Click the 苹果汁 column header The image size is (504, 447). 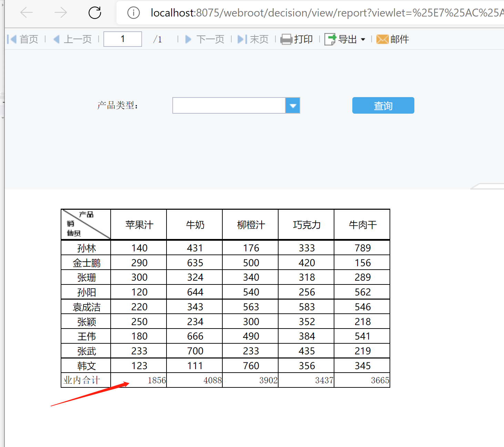pos(139,225)
